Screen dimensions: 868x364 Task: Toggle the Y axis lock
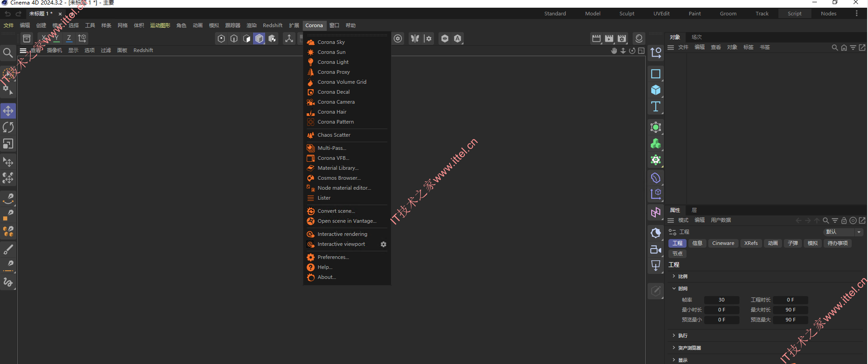tap(57, 38)
